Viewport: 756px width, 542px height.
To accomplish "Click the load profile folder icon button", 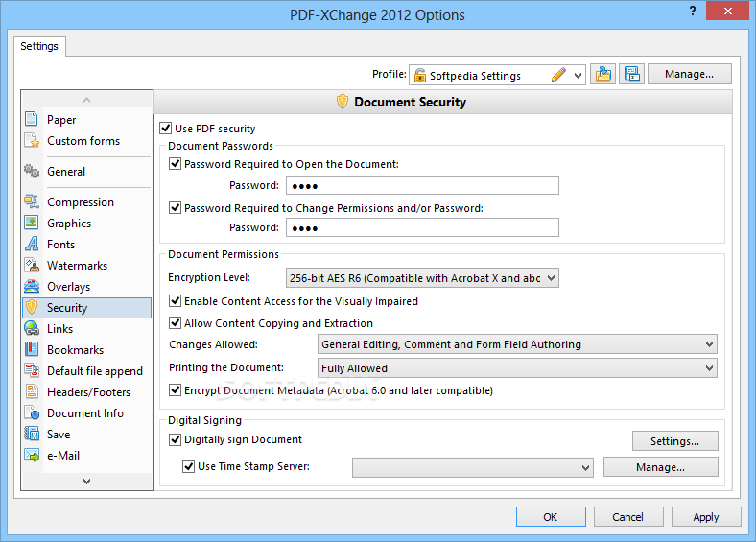I will click(x=602, y=74).
